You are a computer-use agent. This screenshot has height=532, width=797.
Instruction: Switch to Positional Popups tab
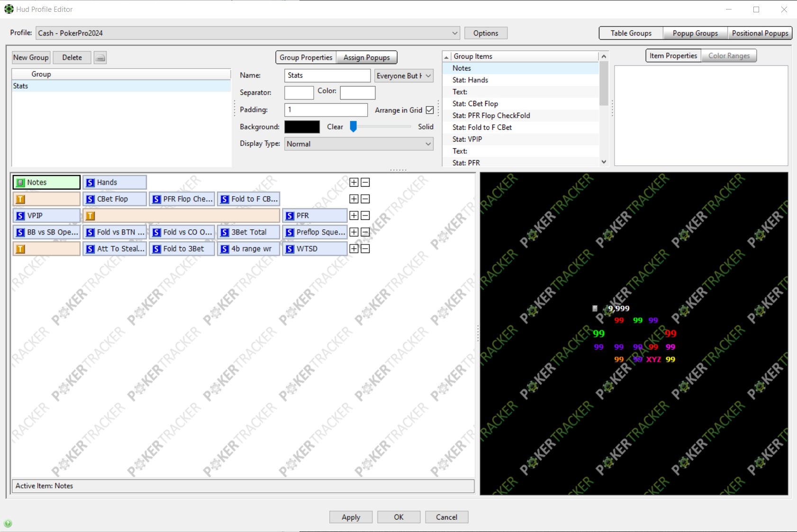point(760,33)
